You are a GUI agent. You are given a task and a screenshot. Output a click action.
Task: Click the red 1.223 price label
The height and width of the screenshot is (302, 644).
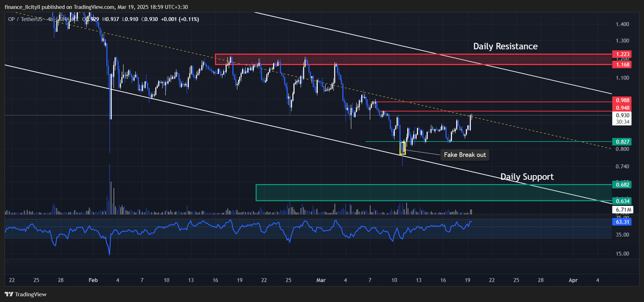(622, 55)
